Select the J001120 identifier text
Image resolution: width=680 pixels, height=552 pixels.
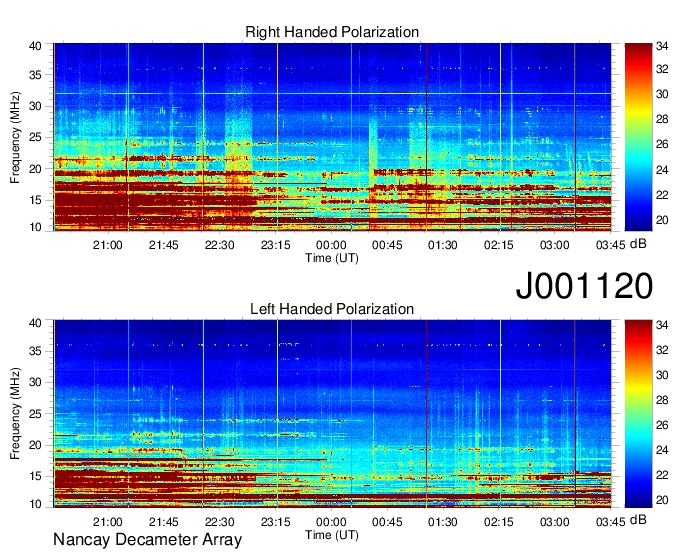coord(584,286)
